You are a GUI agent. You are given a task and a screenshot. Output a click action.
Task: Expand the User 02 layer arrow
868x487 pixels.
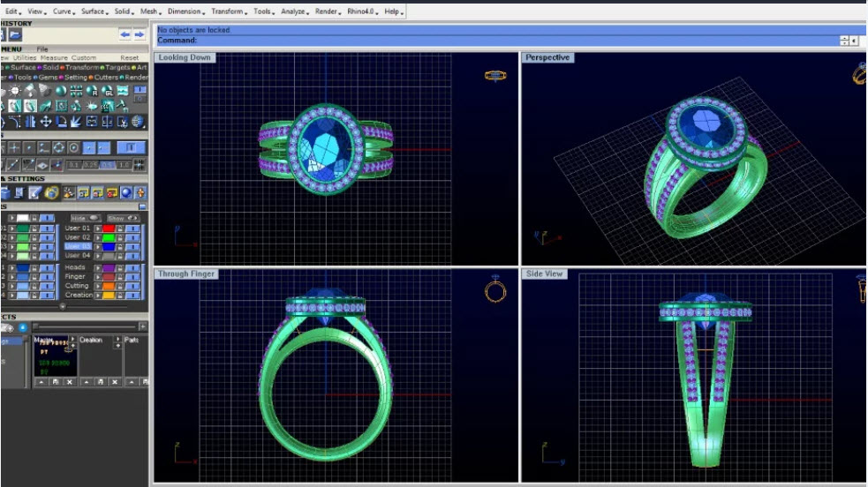[x=97, y=237]
